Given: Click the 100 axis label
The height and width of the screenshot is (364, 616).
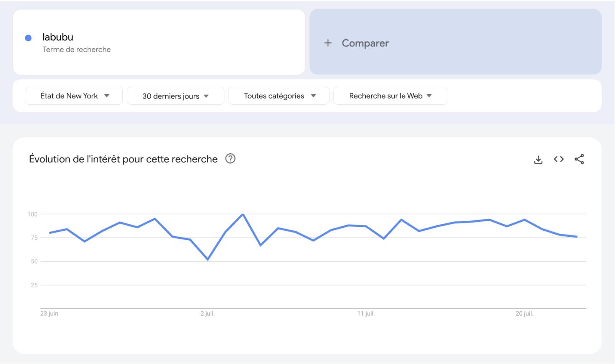Looking at the screenshot, I should click(x=33, y=214).
